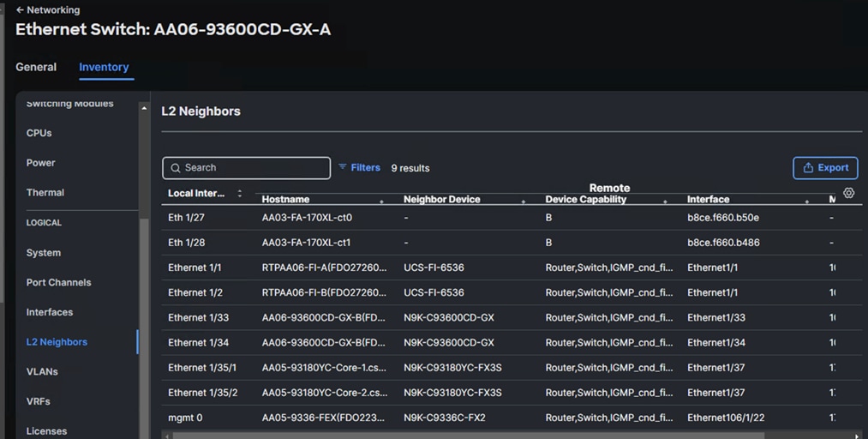Viewport: 868px width, 439px height.
Task: Click the Export button
Action: point(825,168)
